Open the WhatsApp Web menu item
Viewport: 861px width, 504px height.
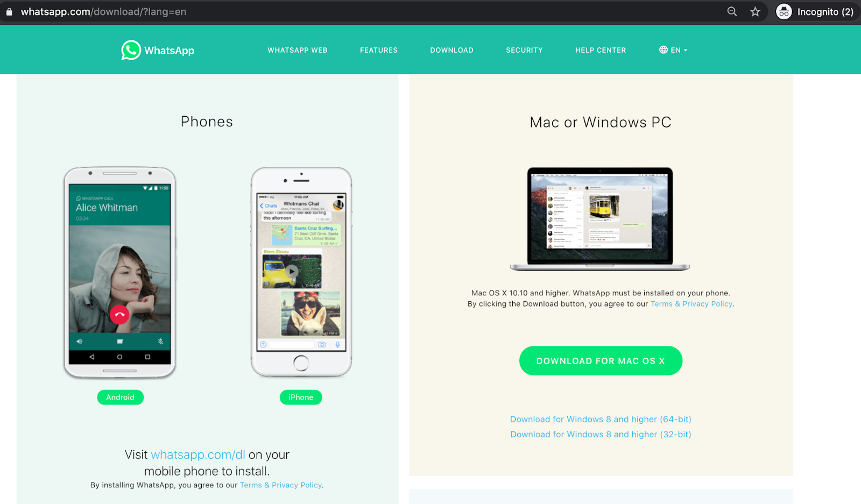pos(298,50)
